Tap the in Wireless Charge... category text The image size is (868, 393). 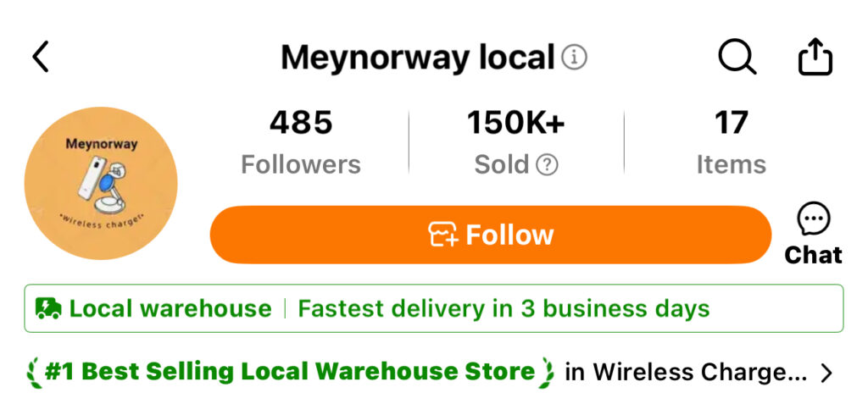point(686,373)
